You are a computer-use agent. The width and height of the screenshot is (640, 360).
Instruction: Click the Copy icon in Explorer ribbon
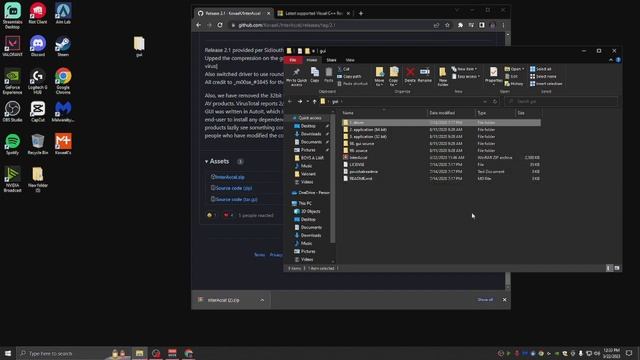315,76
